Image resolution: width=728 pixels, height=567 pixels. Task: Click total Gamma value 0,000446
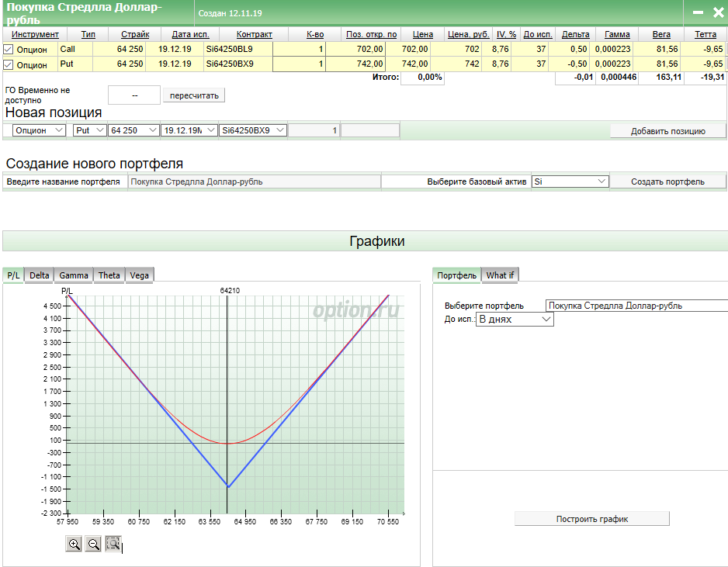616,78
